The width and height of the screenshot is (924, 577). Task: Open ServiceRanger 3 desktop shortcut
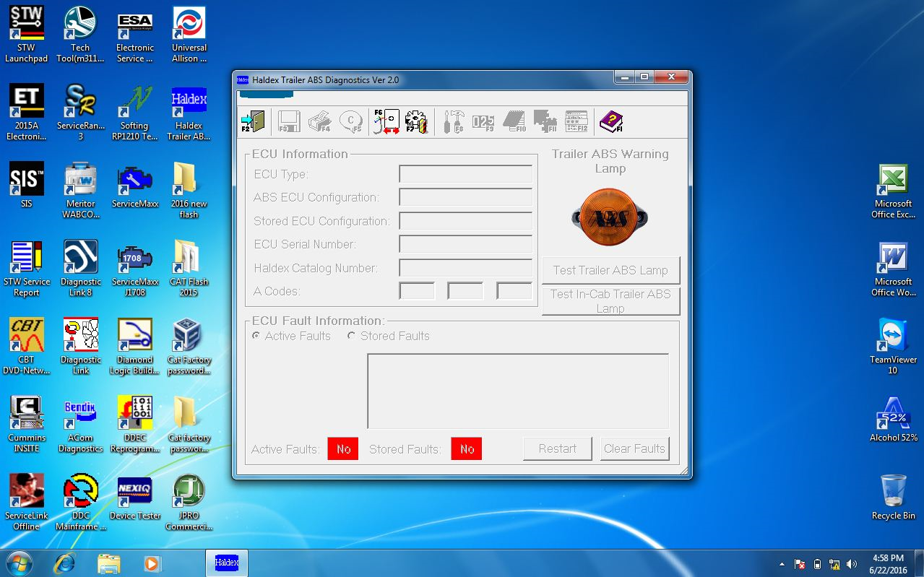click(80, 113)
